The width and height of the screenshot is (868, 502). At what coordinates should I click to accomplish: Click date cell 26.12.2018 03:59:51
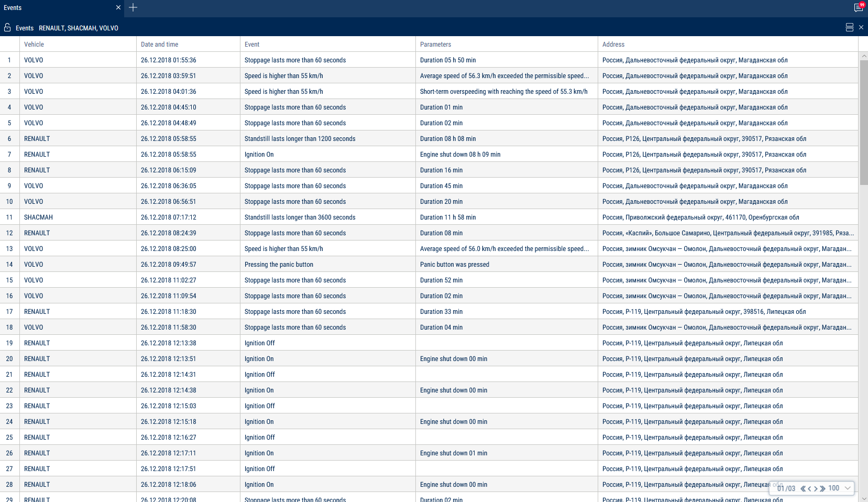(x=188, y=75)
